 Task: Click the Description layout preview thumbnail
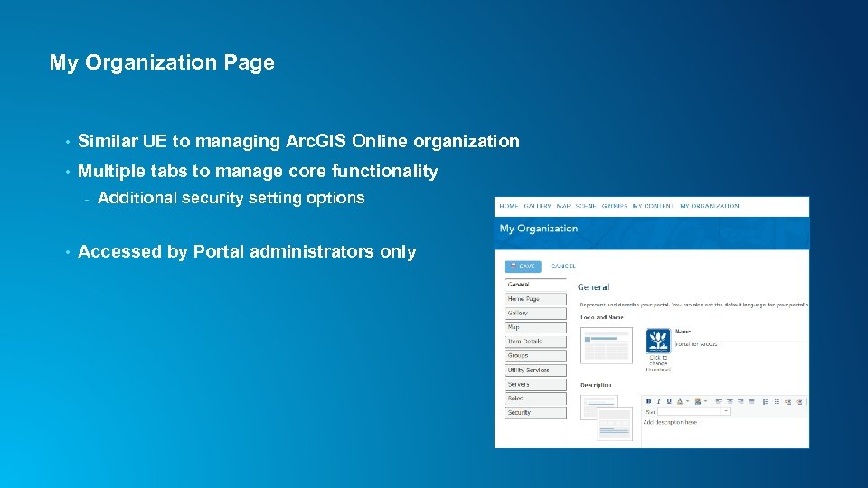606,418
